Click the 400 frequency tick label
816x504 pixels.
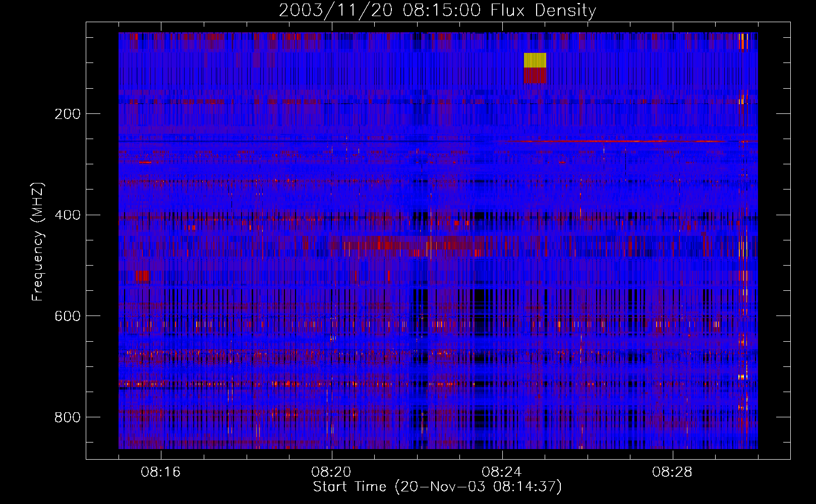click(68, 215)
